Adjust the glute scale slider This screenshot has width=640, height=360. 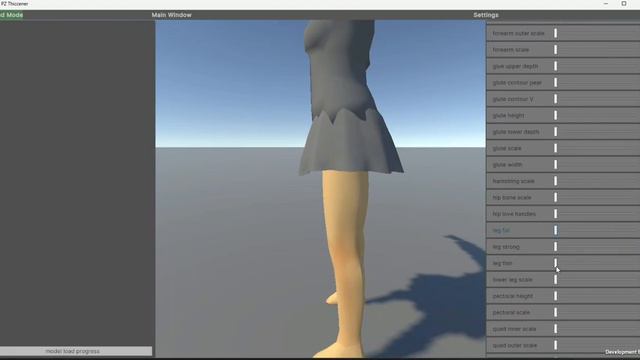pyautogui.click(x=556, y=148)
